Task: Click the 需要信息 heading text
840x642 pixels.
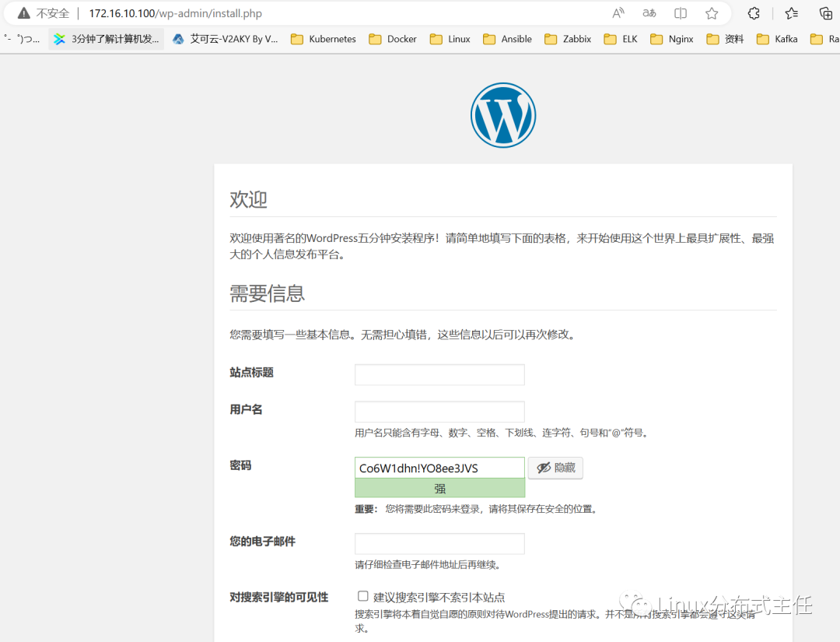Action: click(267, 293)
